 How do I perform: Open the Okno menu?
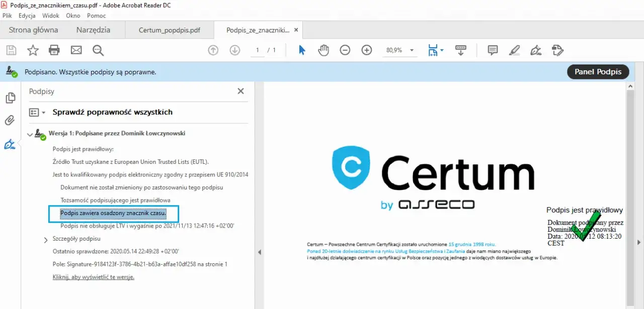pos(73,16)
